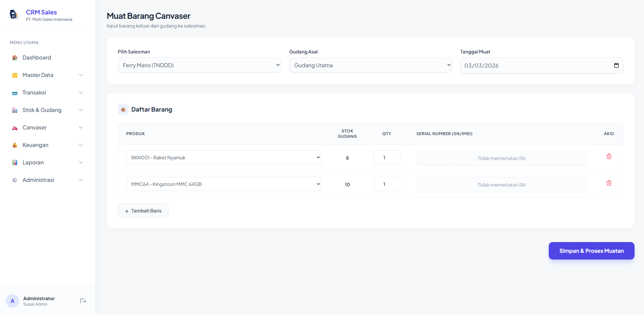The height and width of the screenshot is (315, 644).
Task: Open the calendar picker for Tanggal Muat
Action: [616, 66]
